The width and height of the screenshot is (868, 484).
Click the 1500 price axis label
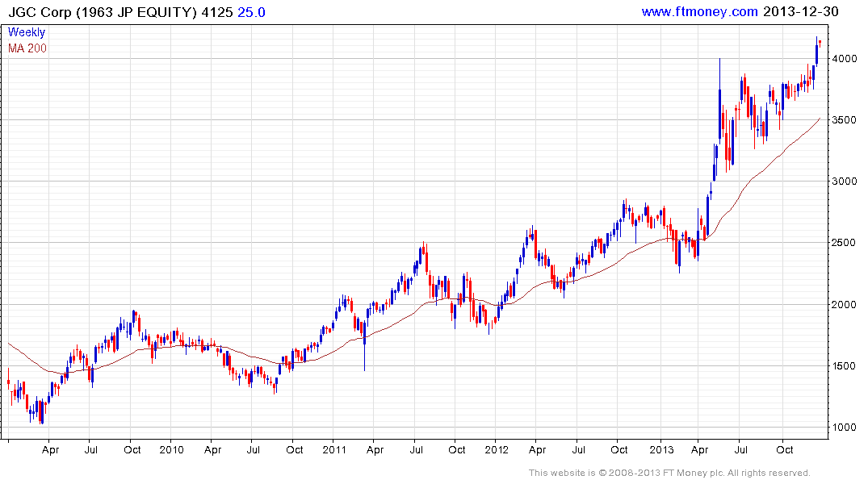(845, 366)
